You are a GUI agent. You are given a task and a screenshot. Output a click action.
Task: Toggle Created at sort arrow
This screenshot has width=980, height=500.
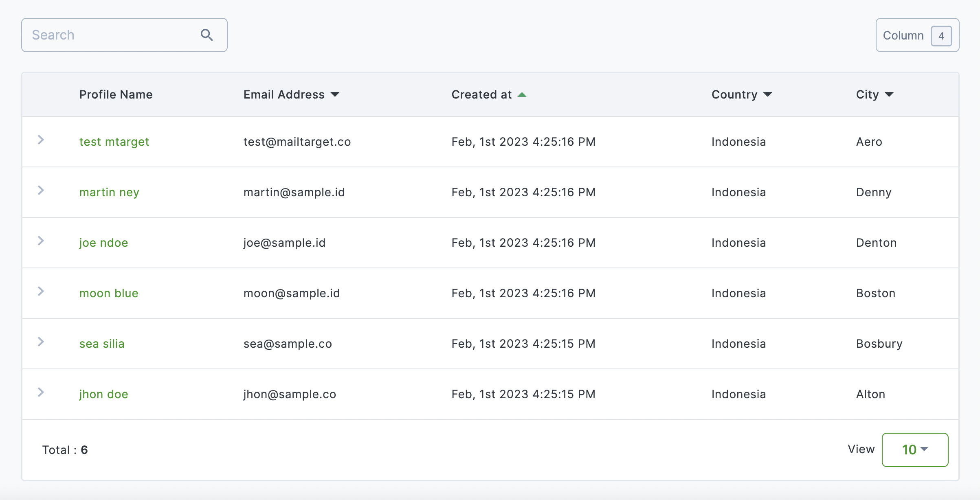[522, 94]
